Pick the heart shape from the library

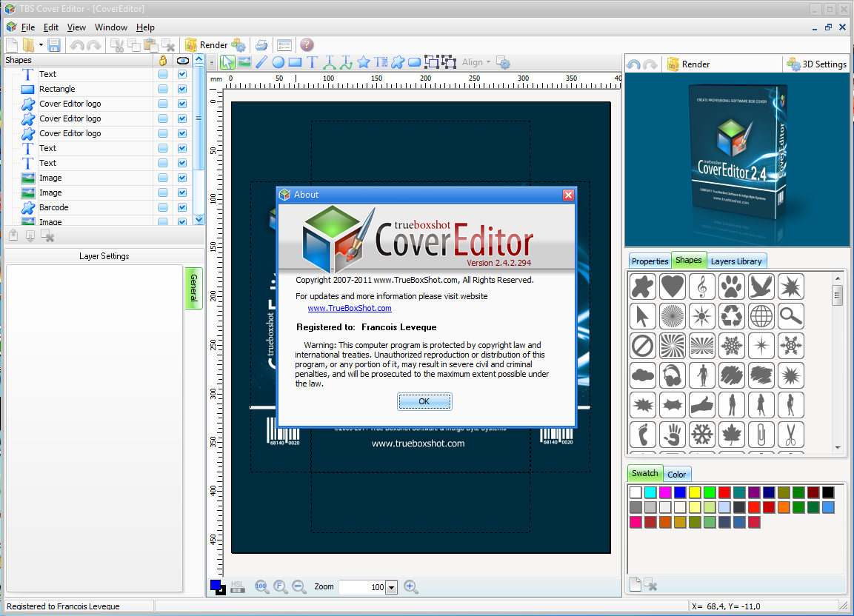672,287
